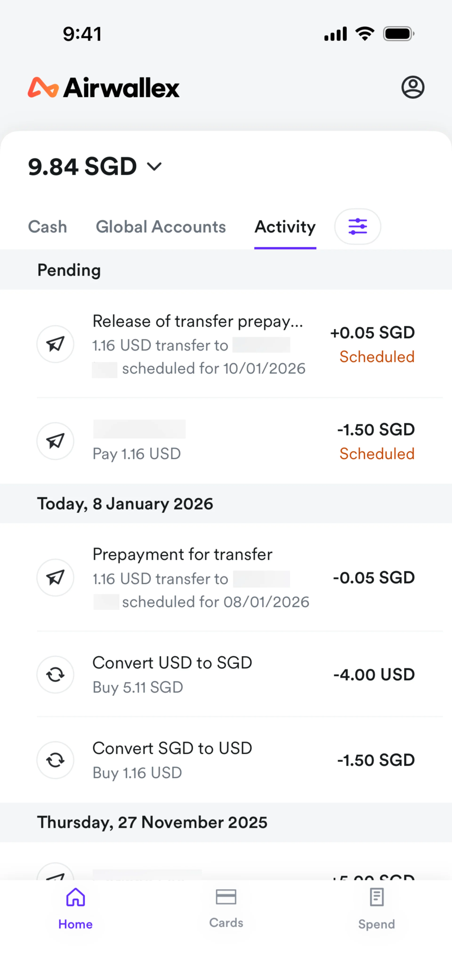
Task: Expand the 9.84 SGD balance chevron
Action: point(154,167)
